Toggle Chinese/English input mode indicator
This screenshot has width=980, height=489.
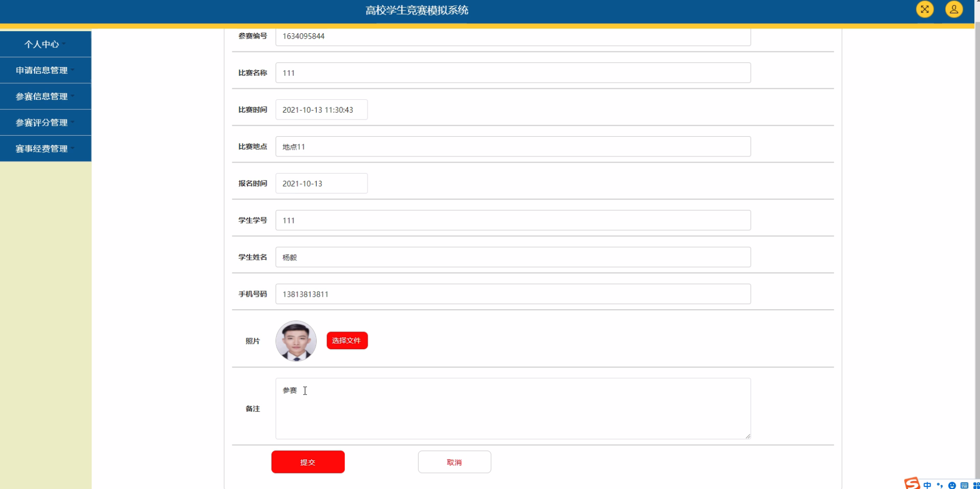927,485
